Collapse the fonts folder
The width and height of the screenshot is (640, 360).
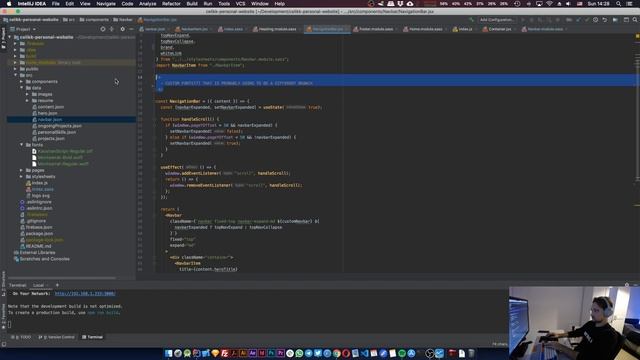tap(22, 145)
